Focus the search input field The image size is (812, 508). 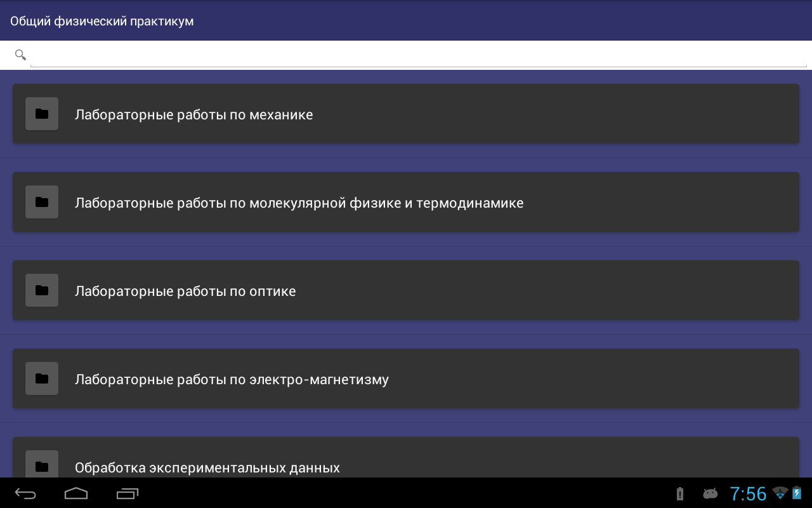pos(419,55)
